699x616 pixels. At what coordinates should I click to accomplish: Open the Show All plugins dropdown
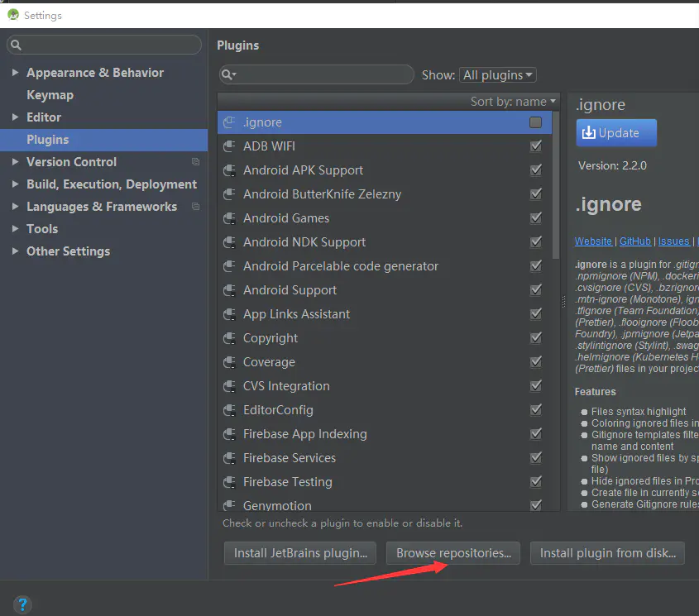coord(497,75)
